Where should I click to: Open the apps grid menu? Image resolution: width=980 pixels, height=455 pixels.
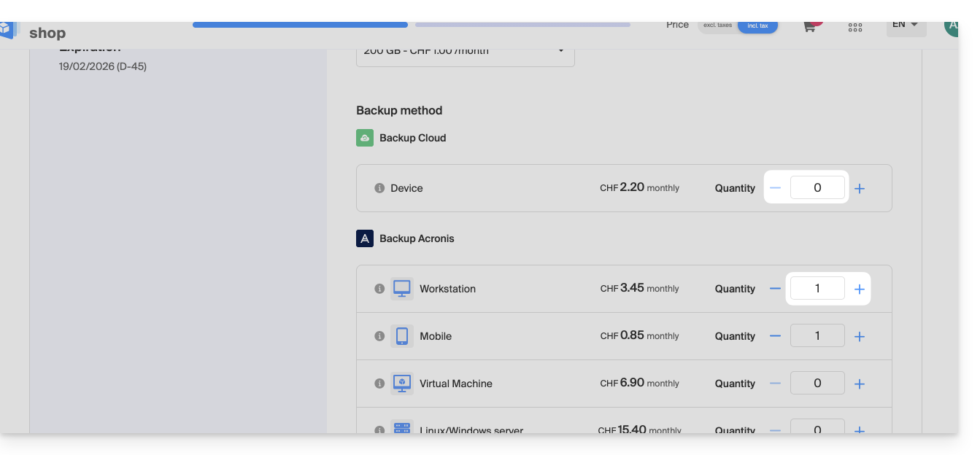(855, 28)
